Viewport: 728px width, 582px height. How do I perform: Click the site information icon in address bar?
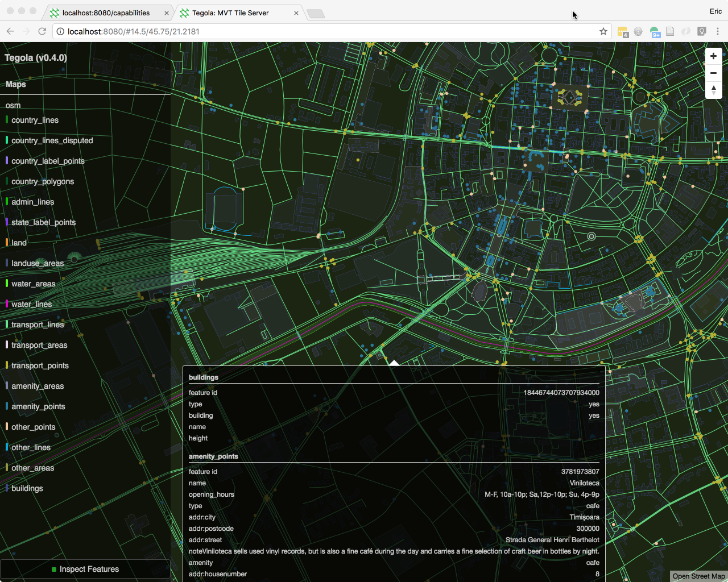point(60,31)
